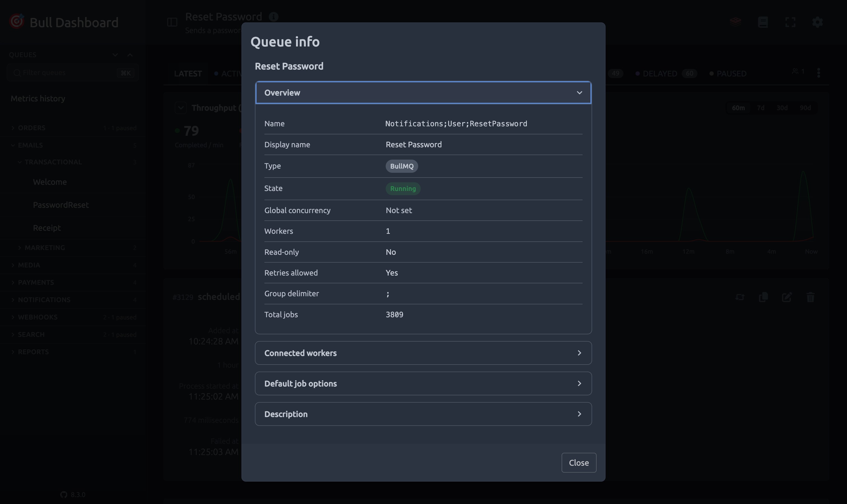847x504 pixels.
Task: Collapse the EMAILS queue group
Action: [73, 145]
